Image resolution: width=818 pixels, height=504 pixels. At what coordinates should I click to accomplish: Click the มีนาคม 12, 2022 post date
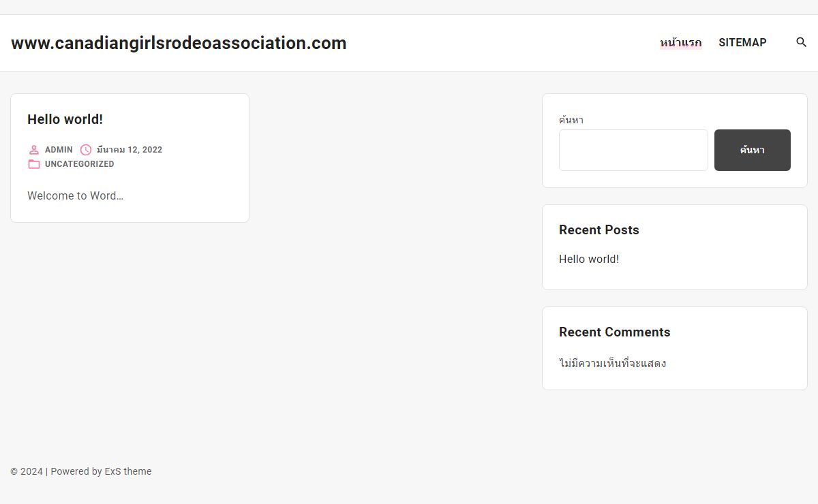point(130,150)
